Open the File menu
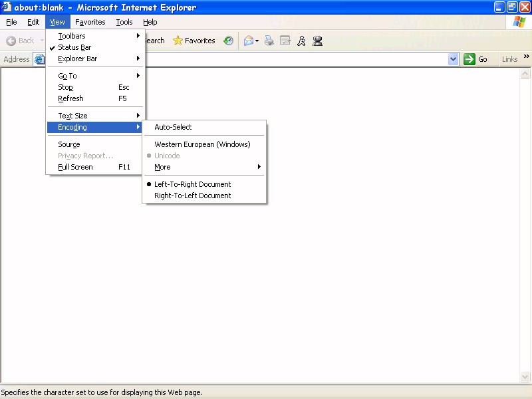The image size is (532, 399). pos(11,22)
